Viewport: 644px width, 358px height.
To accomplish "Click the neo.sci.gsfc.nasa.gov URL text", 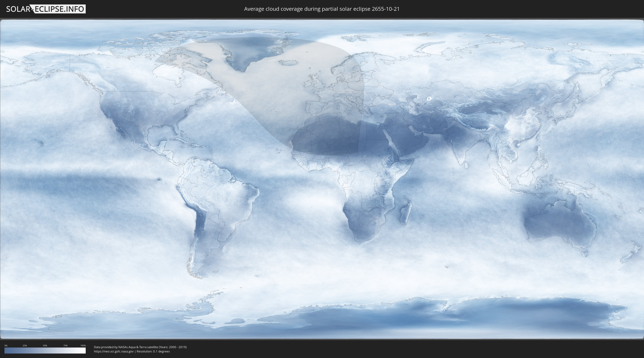I will coord(114,351).
